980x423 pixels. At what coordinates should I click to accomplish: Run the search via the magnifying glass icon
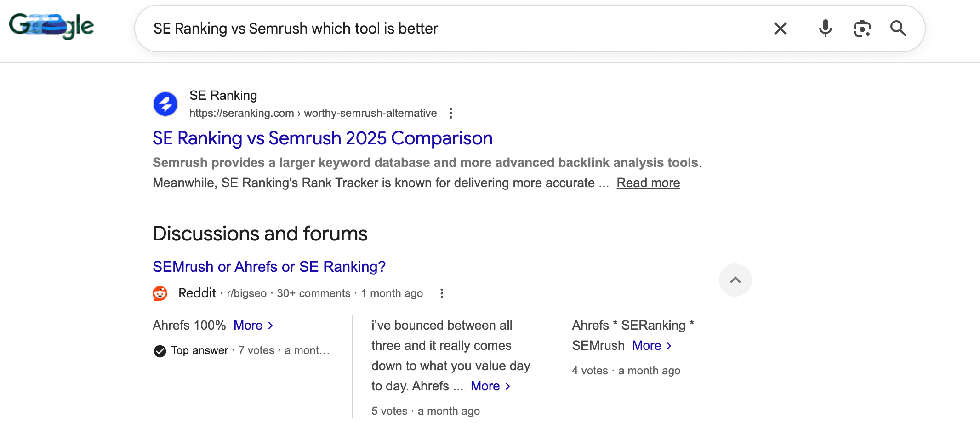pyautogui.click(x=898, y=29)
